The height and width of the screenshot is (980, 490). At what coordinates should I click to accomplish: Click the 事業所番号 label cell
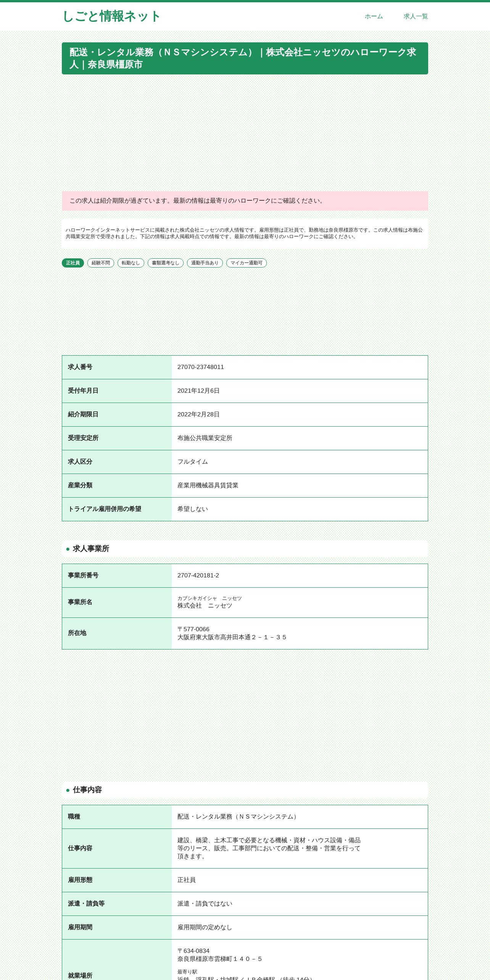(x=117, y=575)
